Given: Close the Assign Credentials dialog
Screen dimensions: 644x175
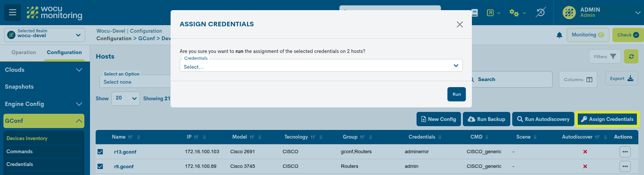Looking at the screenshot, I should (459, 24).
